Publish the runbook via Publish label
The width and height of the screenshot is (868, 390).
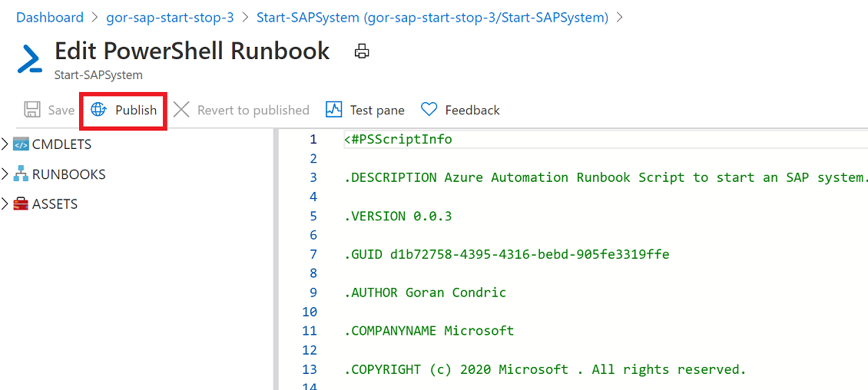[x=136, y=110]
